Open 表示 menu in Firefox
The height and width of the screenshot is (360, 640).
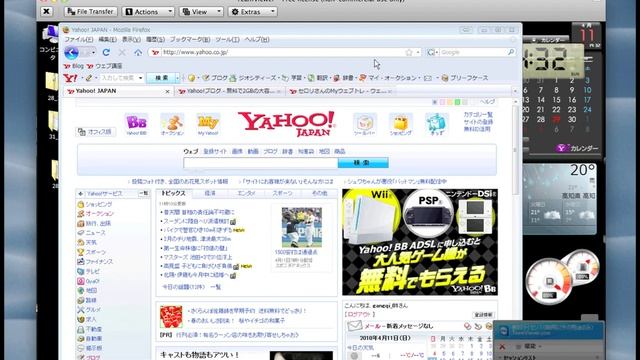pyautogui.click(x=131, y=40)
